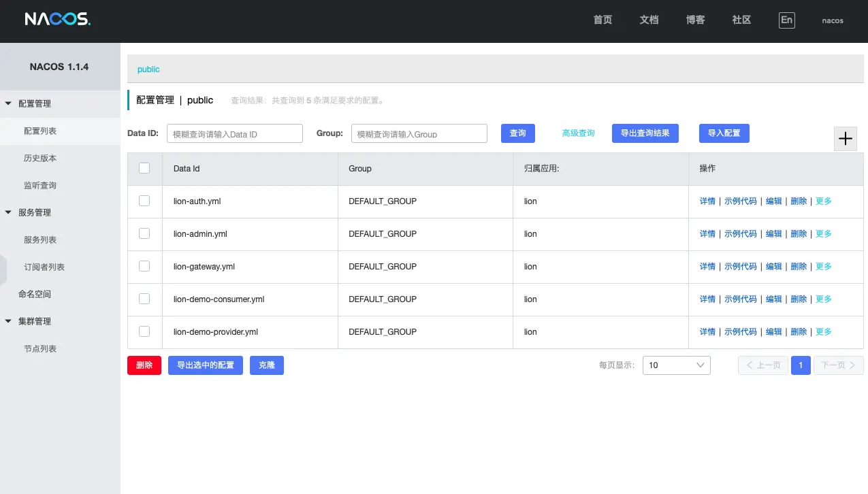Tick the lion-demo-provider.yml checkbox

(144, 331)
